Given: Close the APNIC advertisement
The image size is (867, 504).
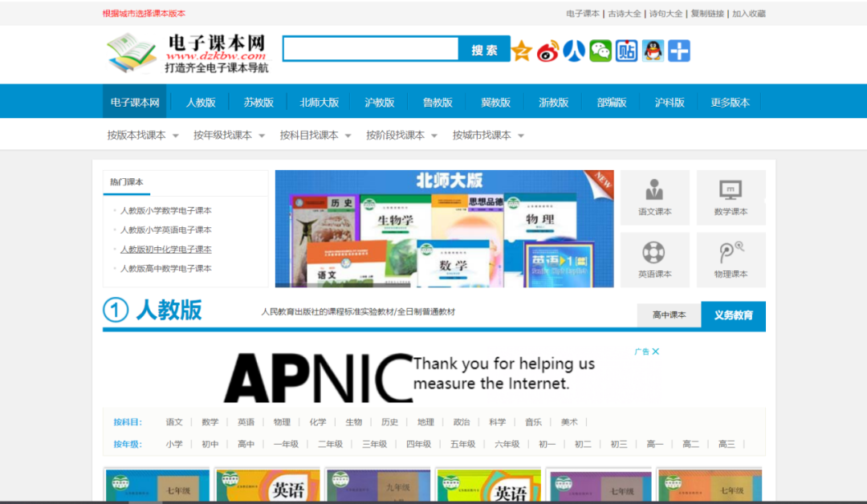Looking at the screenshot, I should pyautogui.click(x=655, y=351).
